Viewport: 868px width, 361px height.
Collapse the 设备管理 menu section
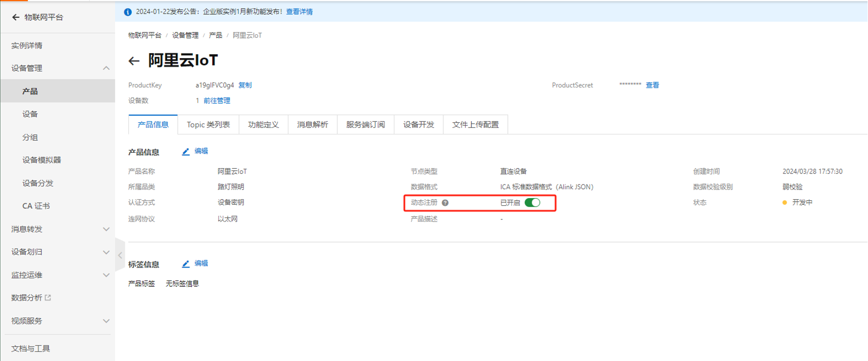(106, 68)
